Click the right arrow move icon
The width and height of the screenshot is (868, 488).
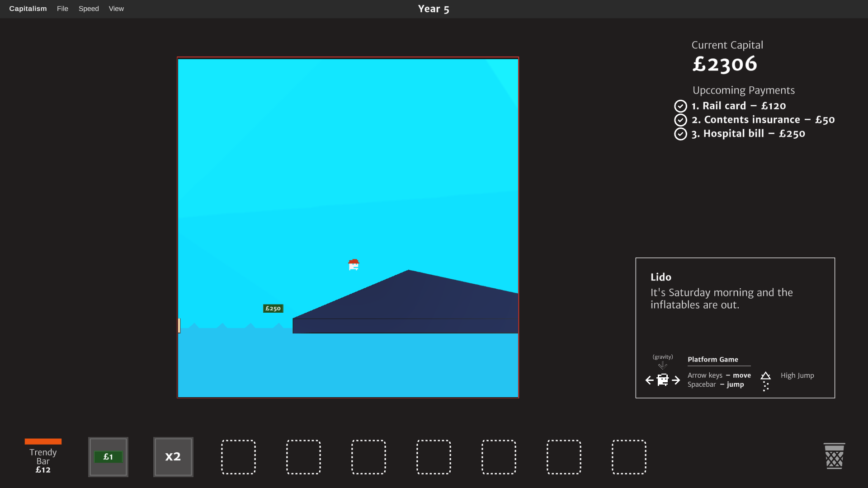tap(676, 380)
